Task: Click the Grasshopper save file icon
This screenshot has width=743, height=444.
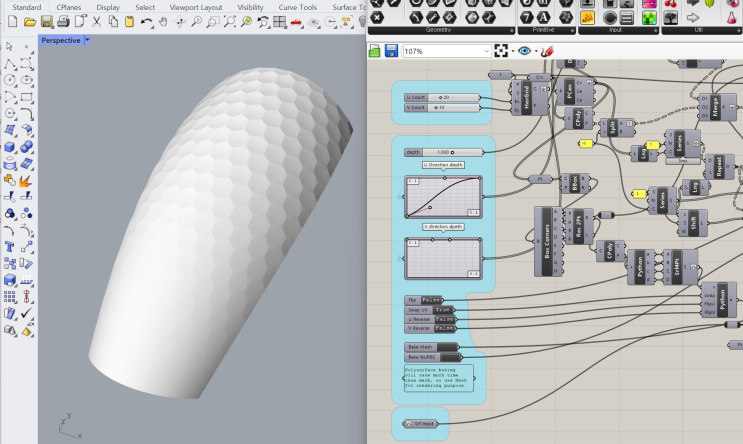Action: click(391, 51)
